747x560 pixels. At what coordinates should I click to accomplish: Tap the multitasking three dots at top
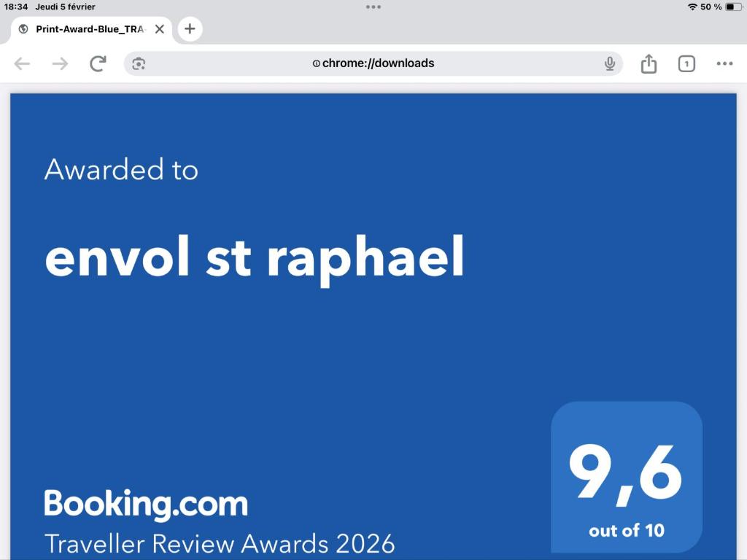373,7
